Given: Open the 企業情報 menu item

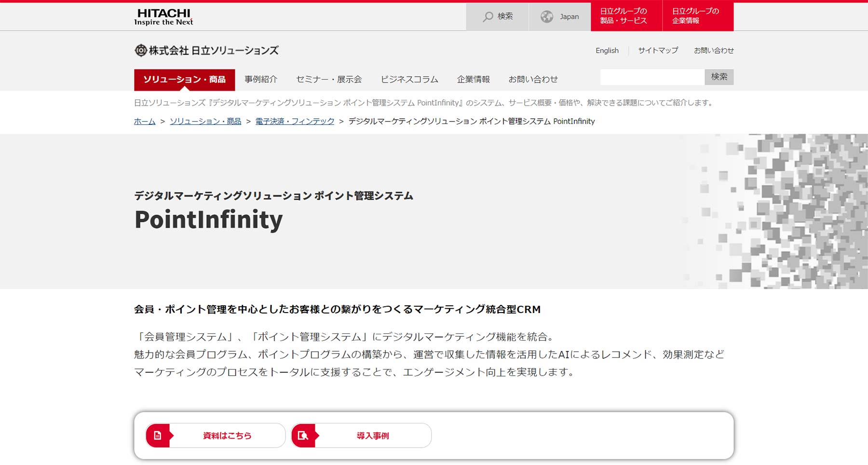Looking at the screenshot, I should 473,79.
